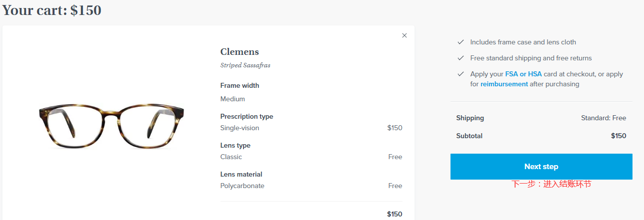Click the Your cart: $150 heading
This screenshot has width=644, height=220.
click(52, 10)
